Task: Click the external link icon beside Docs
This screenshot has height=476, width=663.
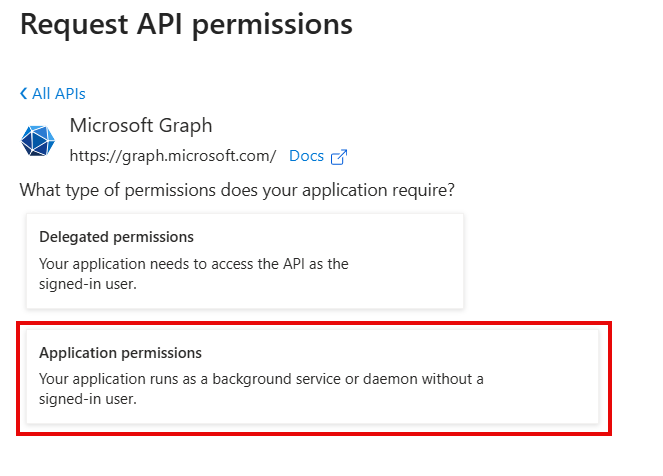Action: tap(338, 157)
